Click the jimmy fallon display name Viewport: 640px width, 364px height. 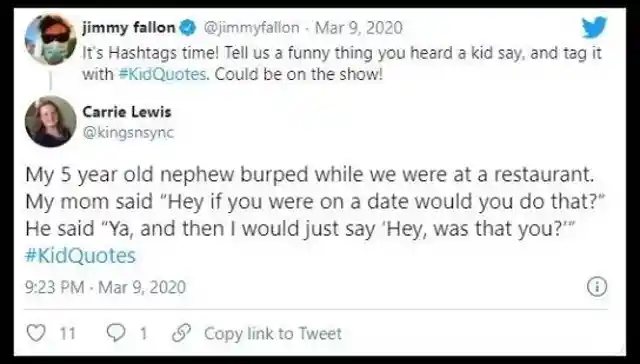pos(129,28)
